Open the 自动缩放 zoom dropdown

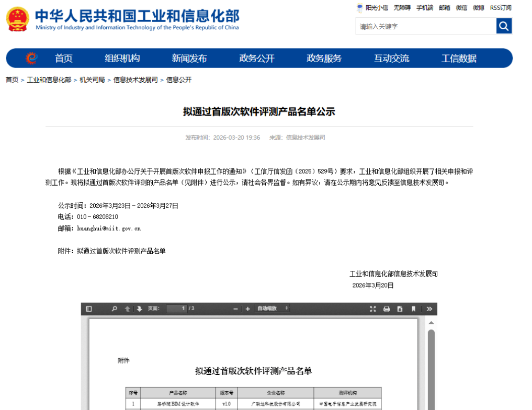click(273, 309)
